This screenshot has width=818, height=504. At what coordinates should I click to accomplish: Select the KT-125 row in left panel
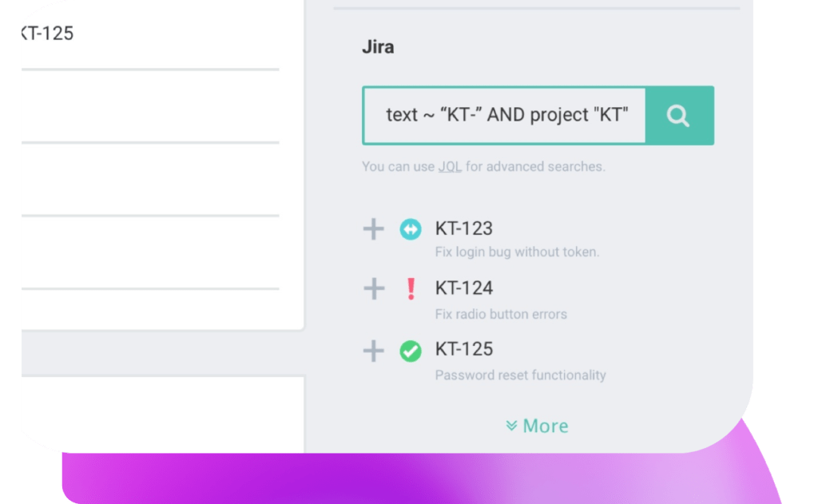(150, 34)
